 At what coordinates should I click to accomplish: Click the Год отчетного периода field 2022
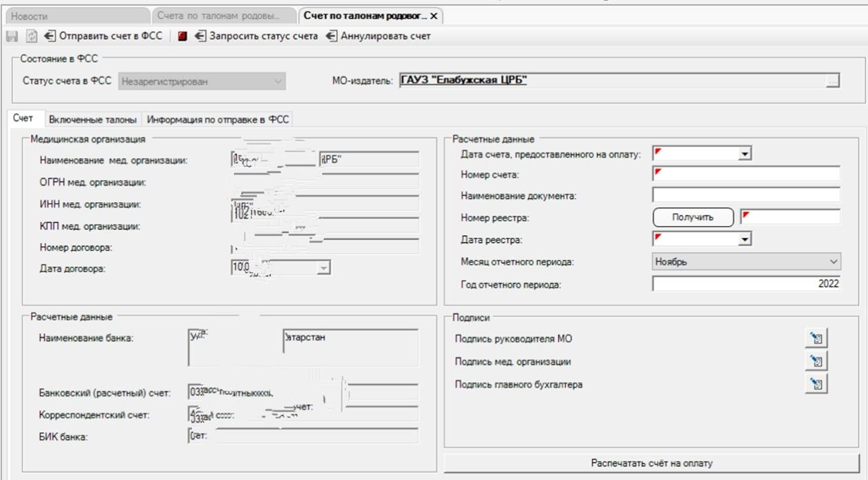746,283
